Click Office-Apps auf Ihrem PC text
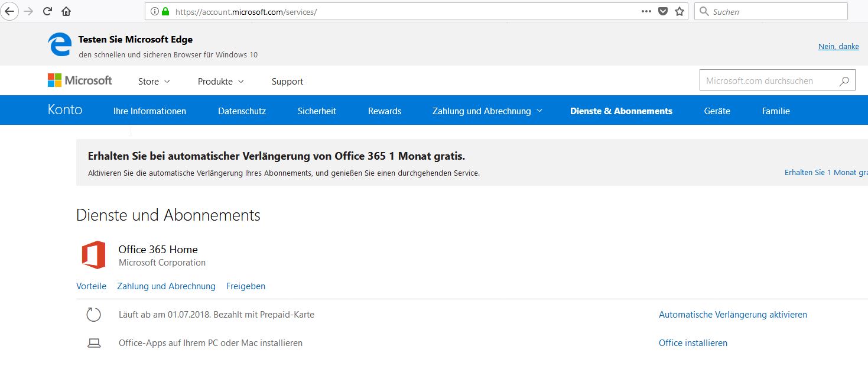 click(210, 343)
